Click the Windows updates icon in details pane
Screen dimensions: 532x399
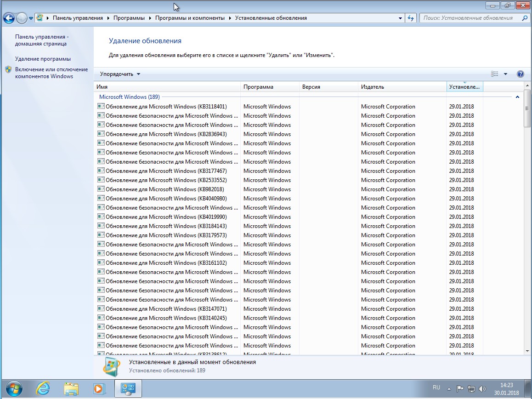point(111,367)
